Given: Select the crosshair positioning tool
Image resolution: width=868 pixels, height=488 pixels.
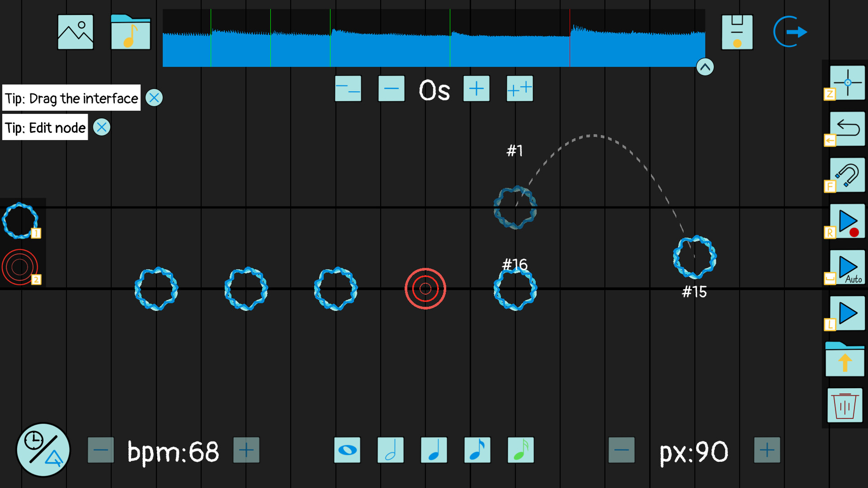Looking at the screenshot, I should pyautogui.click(x=847, y=83).
